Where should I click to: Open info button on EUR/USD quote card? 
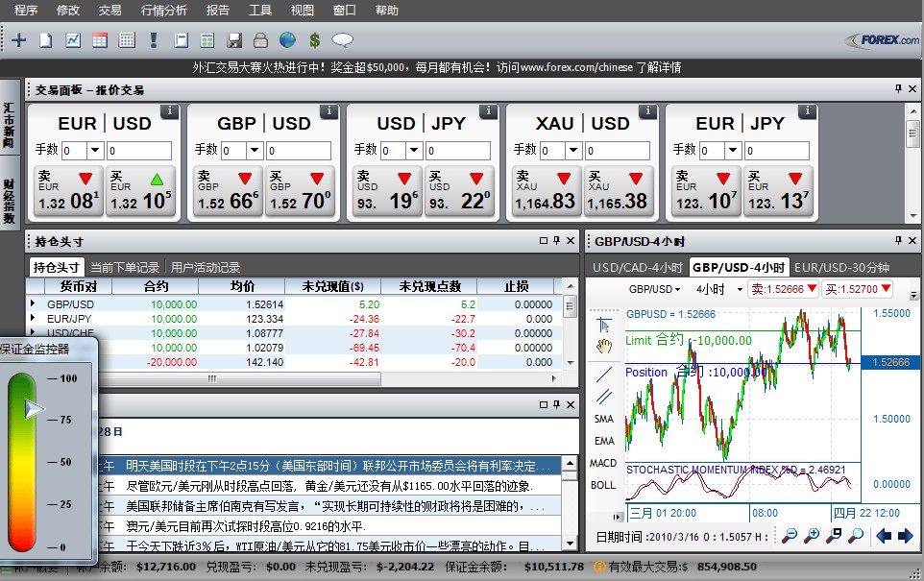170,110
